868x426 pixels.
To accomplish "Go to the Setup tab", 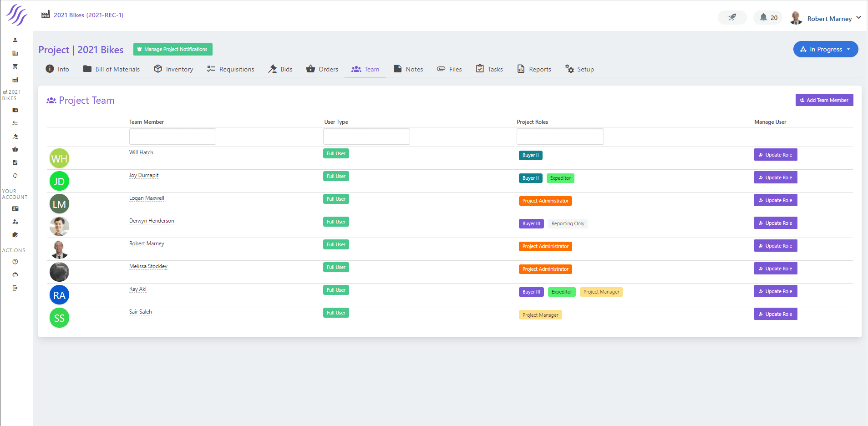I will click(579, 69).
